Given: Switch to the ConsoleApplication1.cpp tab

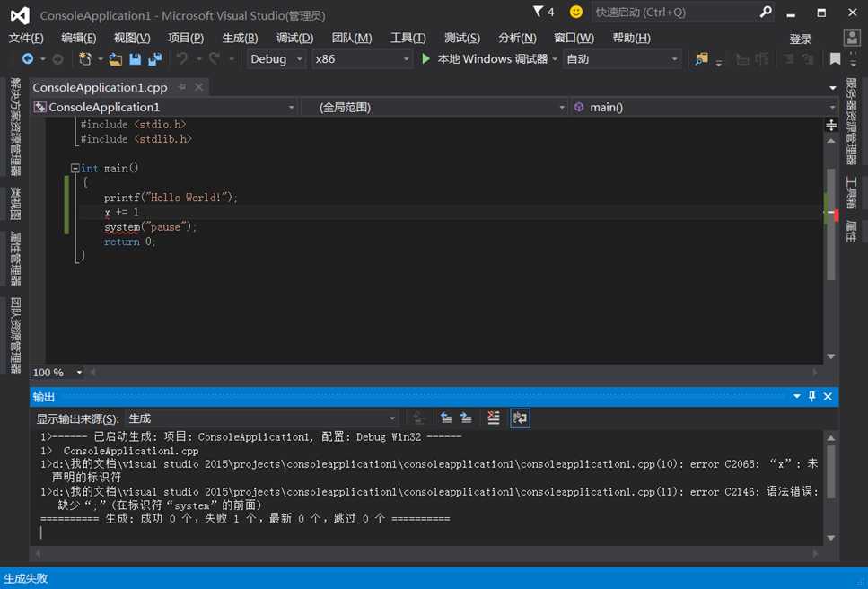Looking at the screenshot, I should click(100, 87).
